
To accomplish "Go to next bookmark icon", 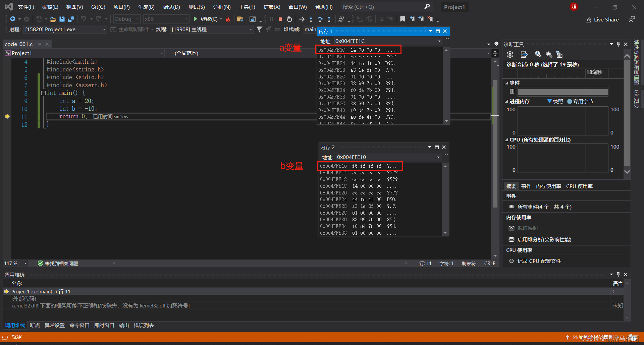I will [x=421, y=19].
